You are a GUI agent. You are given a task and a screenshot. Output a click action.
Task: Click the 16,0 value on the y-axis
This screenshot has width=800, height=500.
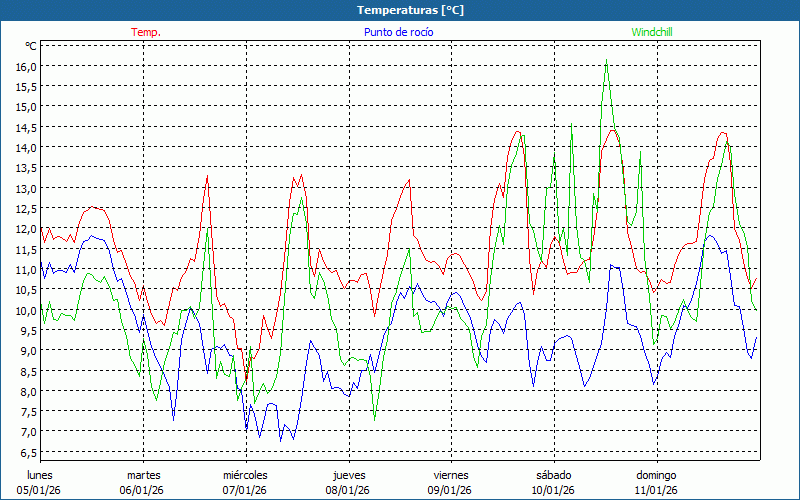coord(26,66)
